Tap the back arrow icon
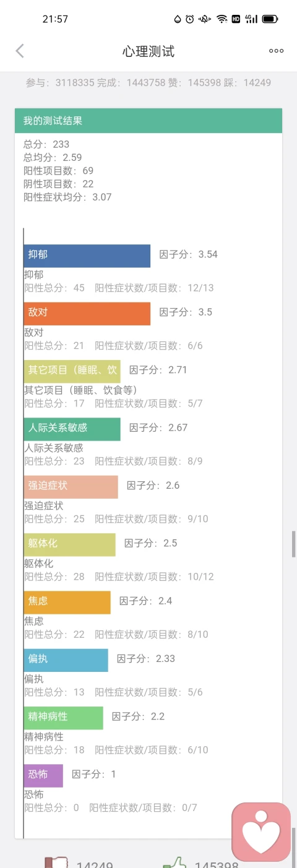This screenshot has height=868, width=297. click(x=20, y=51)
